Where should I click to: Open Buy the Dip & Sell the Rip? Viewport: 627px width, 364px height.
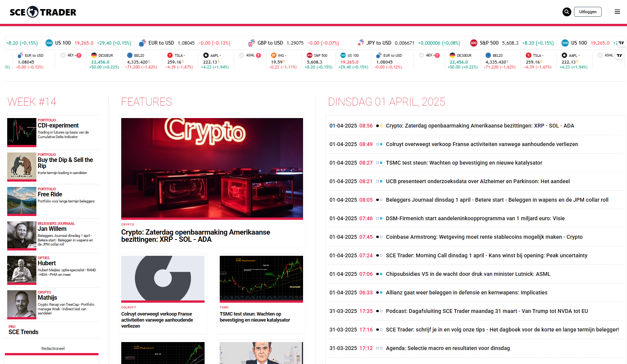click(x=65, y=163)
